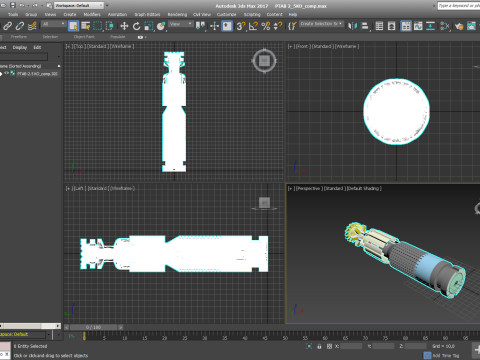Open the [+] menu of the Top viewport
The width and height of the screenshot is (480, 360).
(68, 46)
